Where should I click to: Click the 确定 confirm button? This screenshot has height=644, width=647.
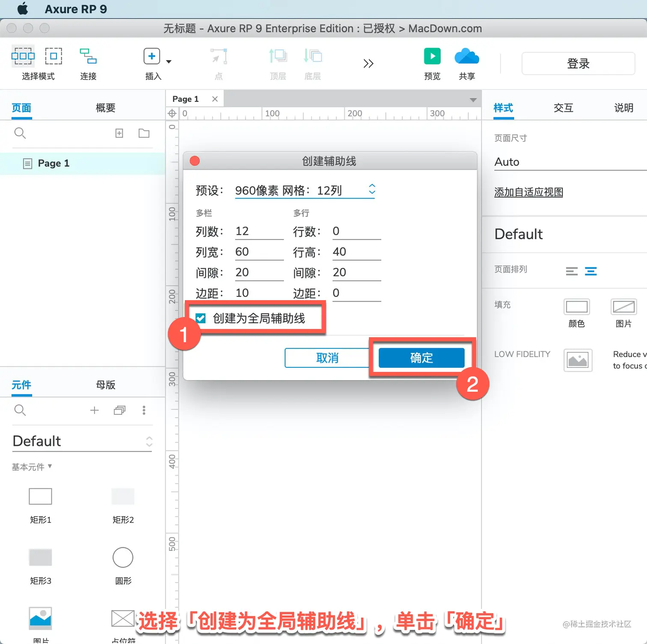(421, 358)
